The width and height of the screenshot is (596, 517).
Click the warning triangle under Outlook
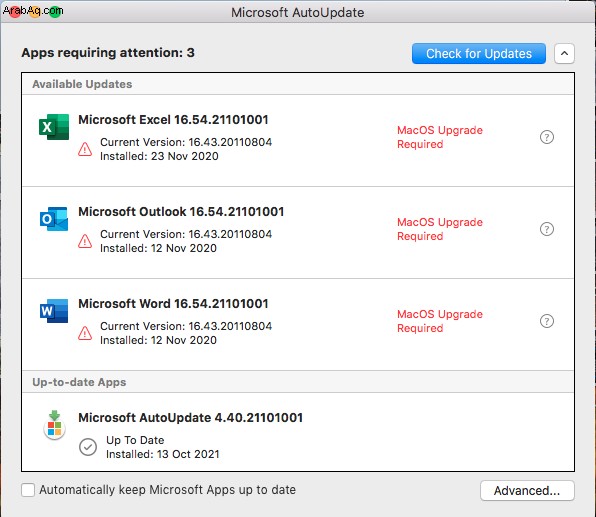coord(85,241)
